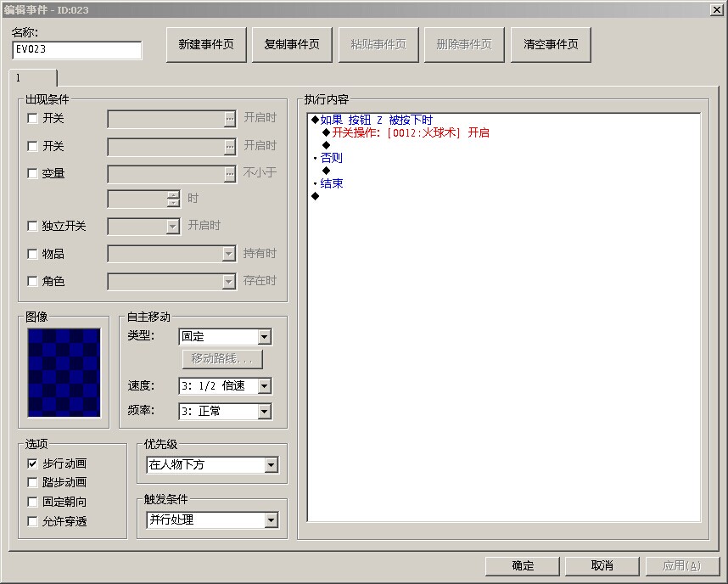The image size is (728, 584).
Task: Open the 类型 dropdown showing 固定
Action: coord(225,336)
